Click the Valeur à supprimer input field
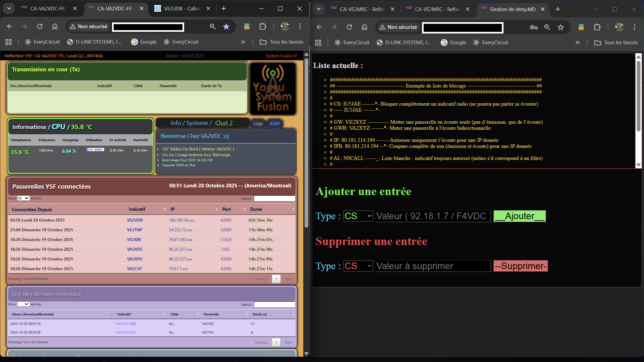The image size is (644, 362). tap(433, 266)
